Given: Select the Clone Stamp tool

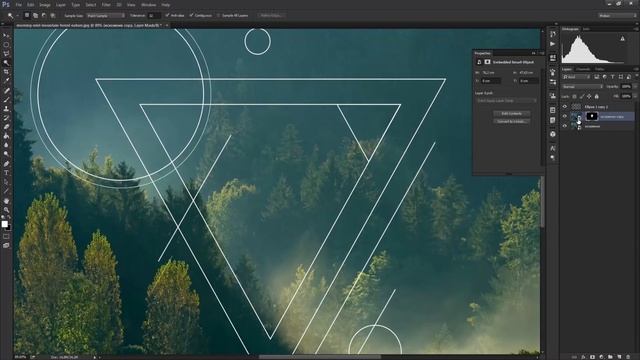Looking at the screenshot, I should coord(6,109).
